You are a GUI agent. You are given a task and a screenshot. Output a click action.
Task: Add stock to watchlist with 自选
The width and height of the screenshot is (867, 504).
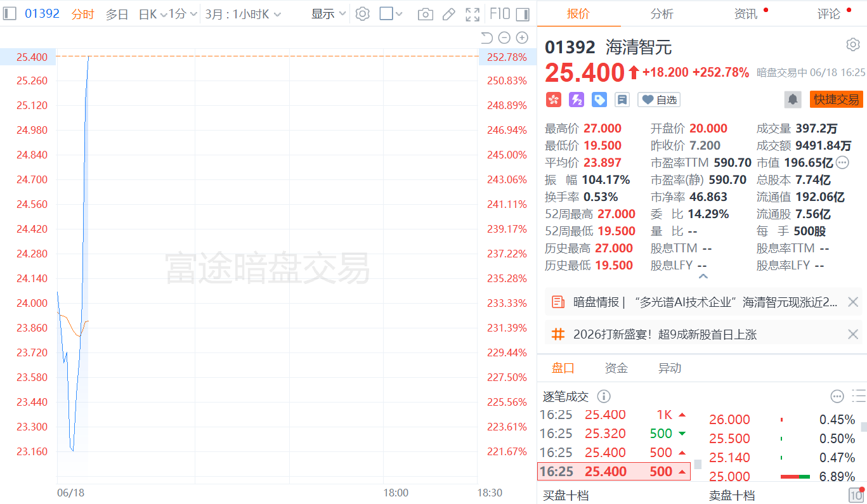coord(659,100)
